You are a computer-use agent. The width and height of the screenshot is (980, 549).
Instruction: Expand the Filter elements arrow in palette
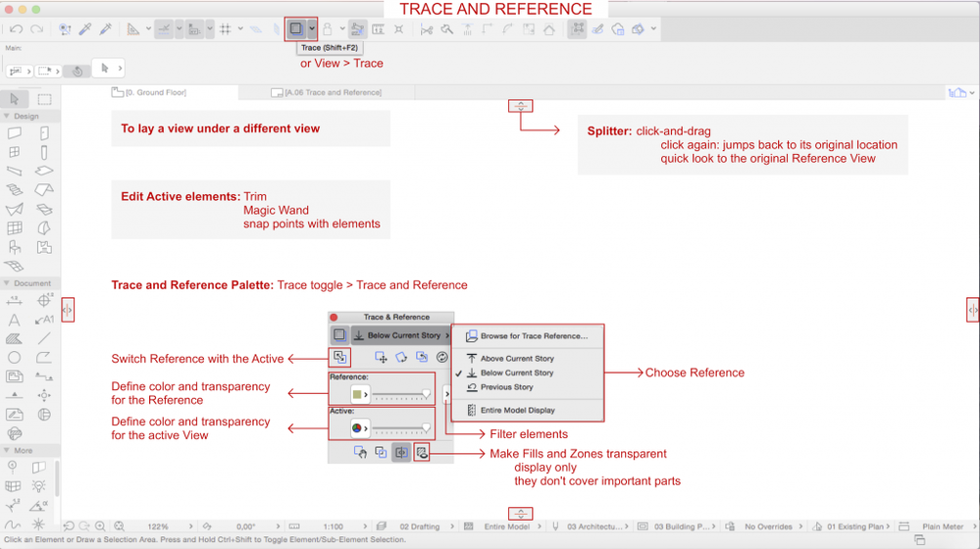(446, 394)
